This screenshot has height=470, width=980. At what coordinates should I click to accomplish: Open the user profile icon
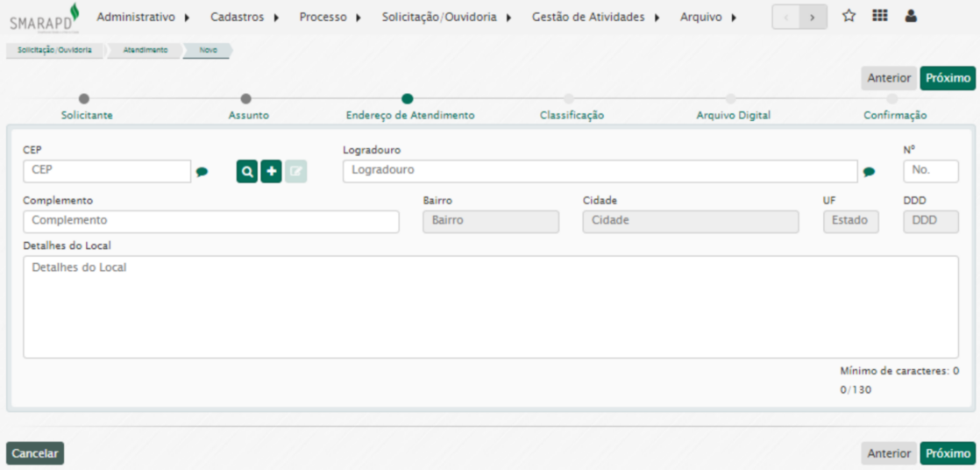click(911, 17)
